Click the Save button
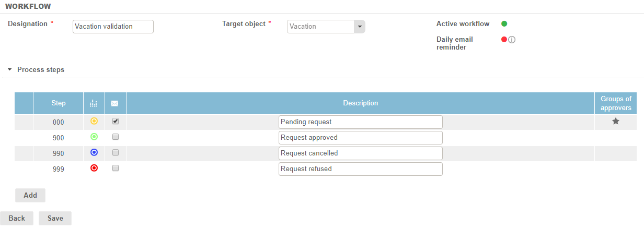 point(55,218)
